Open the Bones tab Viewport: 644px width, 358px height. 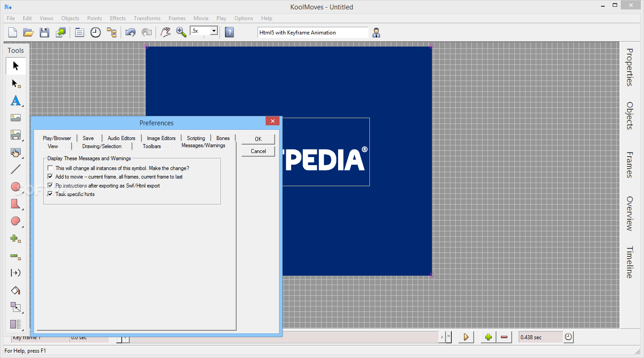click(223, 138)
